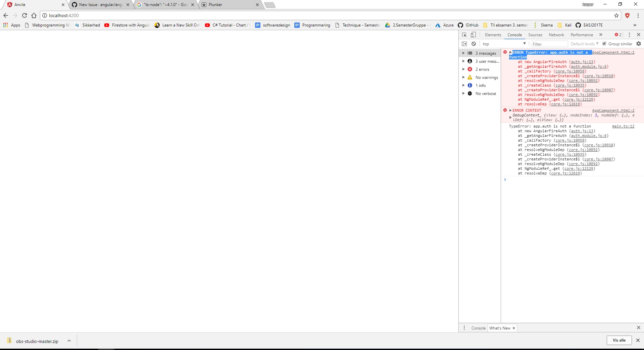This screenshot has width=644, height=350.
Task: Switch to the New Issue GitHub tab
Action: coord(101,5)
